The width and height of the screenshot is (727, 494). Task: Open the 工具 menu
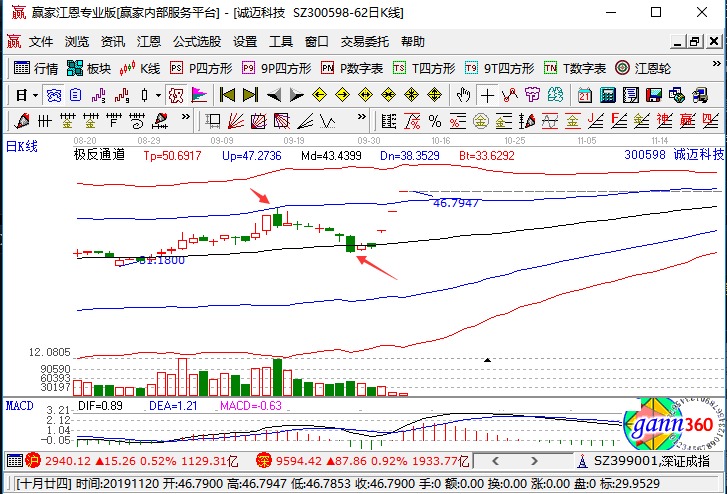pyautogui.click(x=281, y=42)
